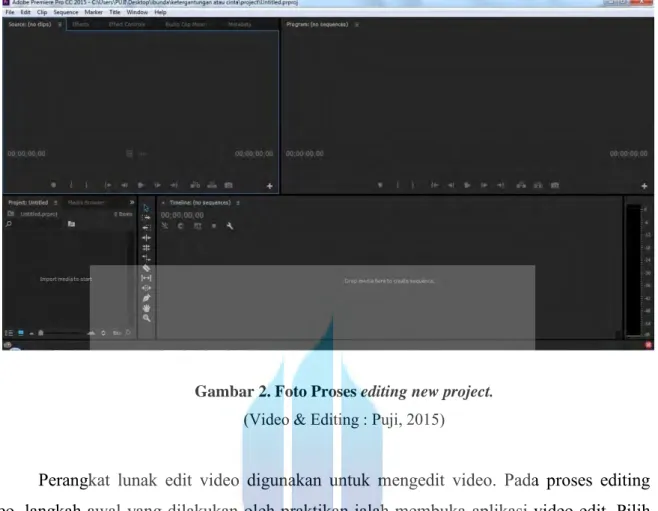Export frame from Source monitor

[228, 185]
